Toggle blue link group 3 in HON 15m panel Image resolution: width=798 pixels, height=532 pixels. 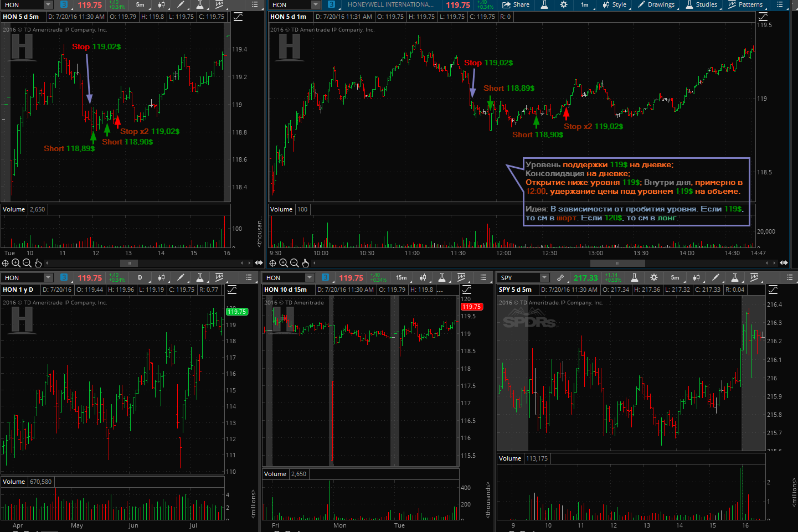[x=325, y=277]
